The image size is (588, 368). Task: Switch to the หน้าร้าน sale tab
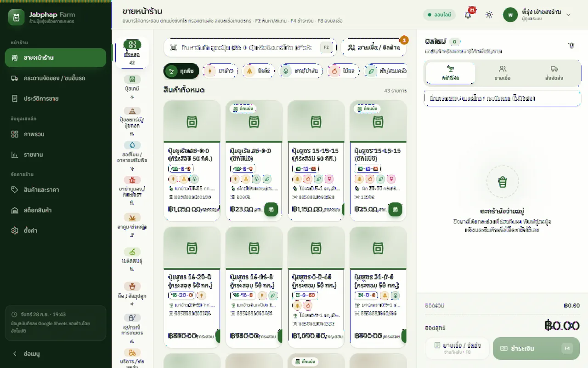[451, 73]
